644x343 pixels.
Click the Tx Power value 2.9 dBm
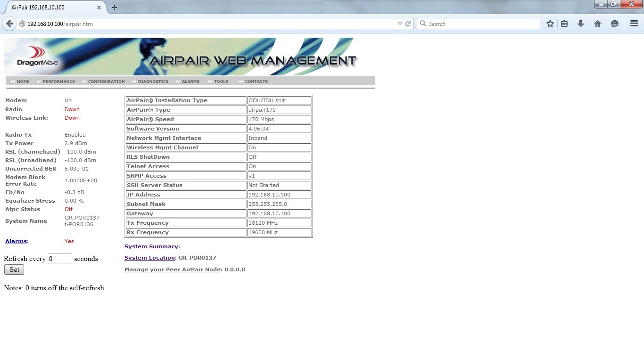(76, 143)
